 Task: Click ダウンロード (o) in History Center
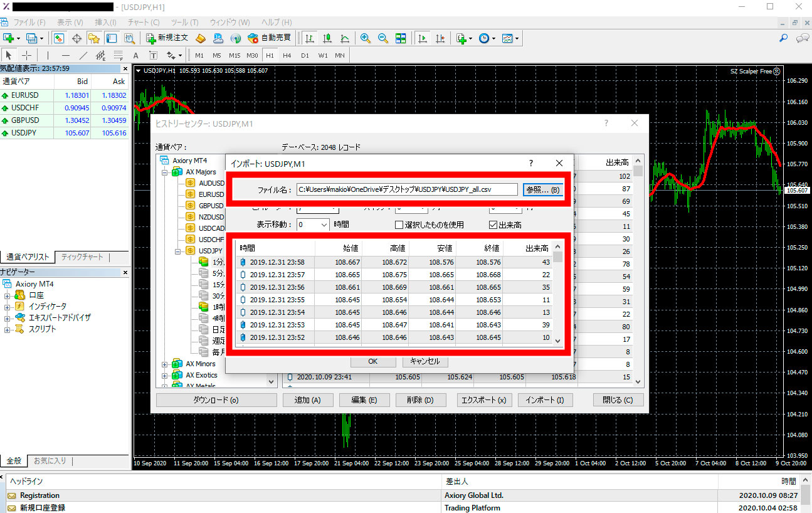(216, 400)
